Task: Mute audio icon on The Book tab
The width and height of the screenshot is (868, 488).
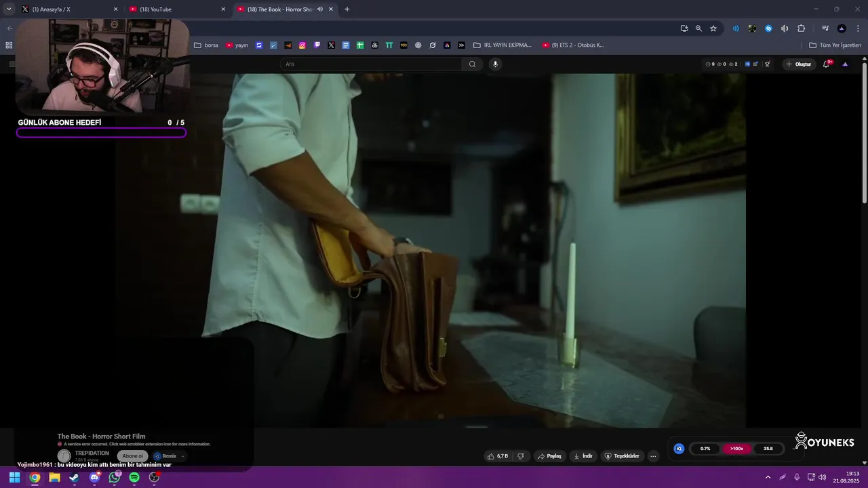Action: 320,9
